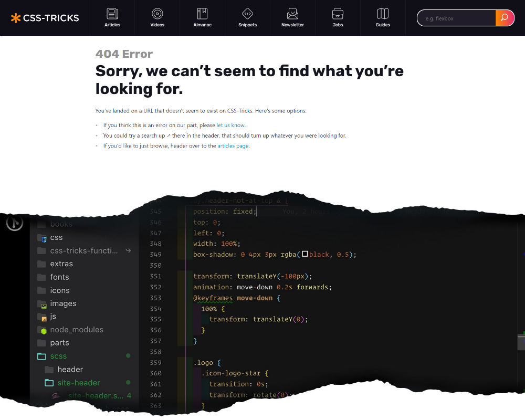Image resolution: width=525 pixels, height=420 pixels.
Task: Open the Snippets nav icon
Action: point(247,14)
